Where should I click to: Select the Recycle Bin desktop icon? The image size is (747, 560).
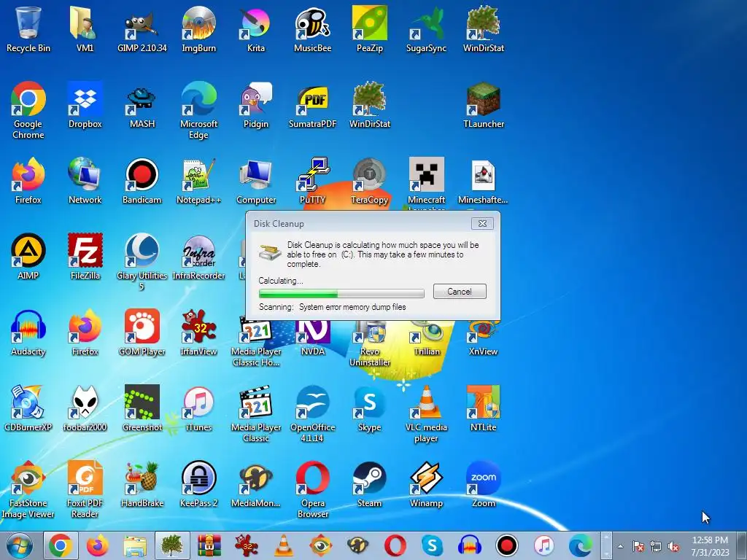pos(28,29)
